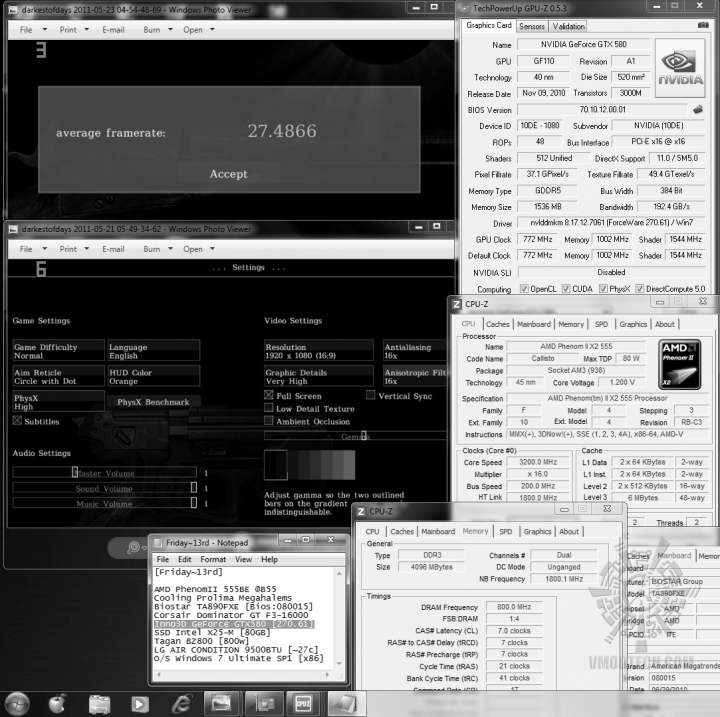Open Notepad's Edit menu

pyautogui.click(x=185, y=559)
